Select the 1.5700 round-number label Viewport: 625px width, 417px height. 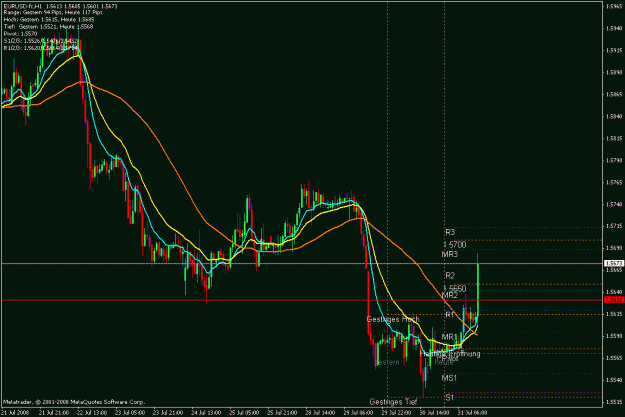pyautogui.click(x=454, y=244)
